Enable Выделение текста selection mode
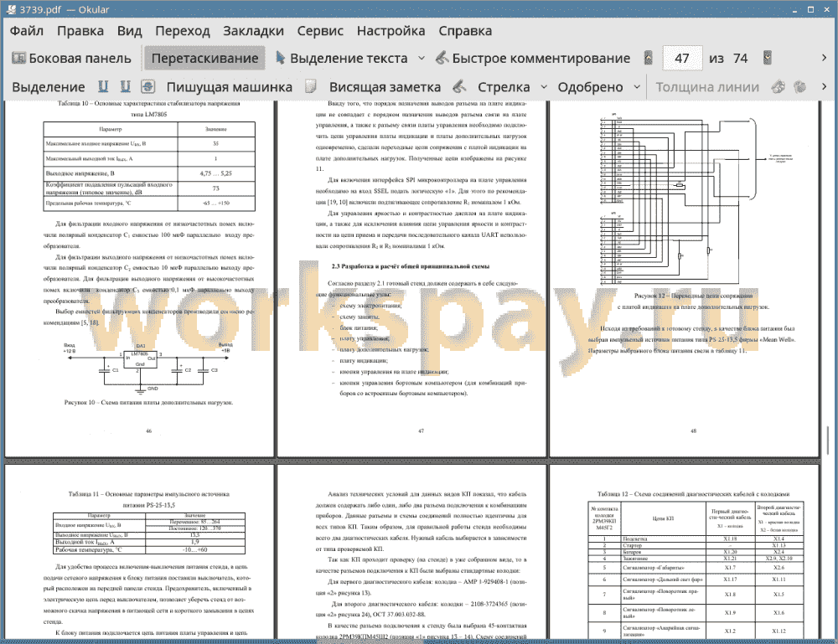The width and height of the screenshot is (838, 644). [341, 59]
